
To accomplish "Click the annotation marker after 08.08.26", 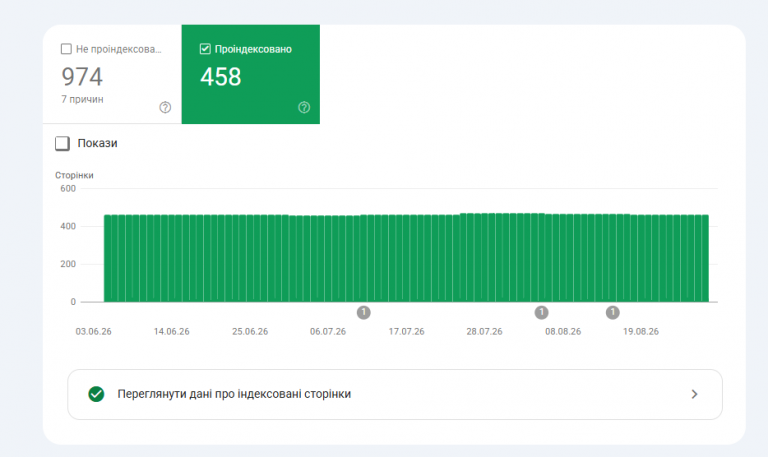I will (x=612, y=313).
